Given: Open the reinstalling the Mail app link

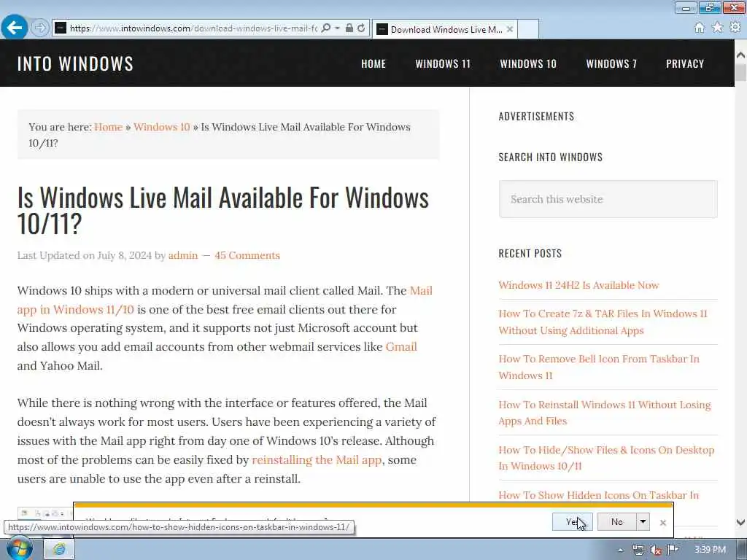Looking at the screenshot, I should coord(317,460).
